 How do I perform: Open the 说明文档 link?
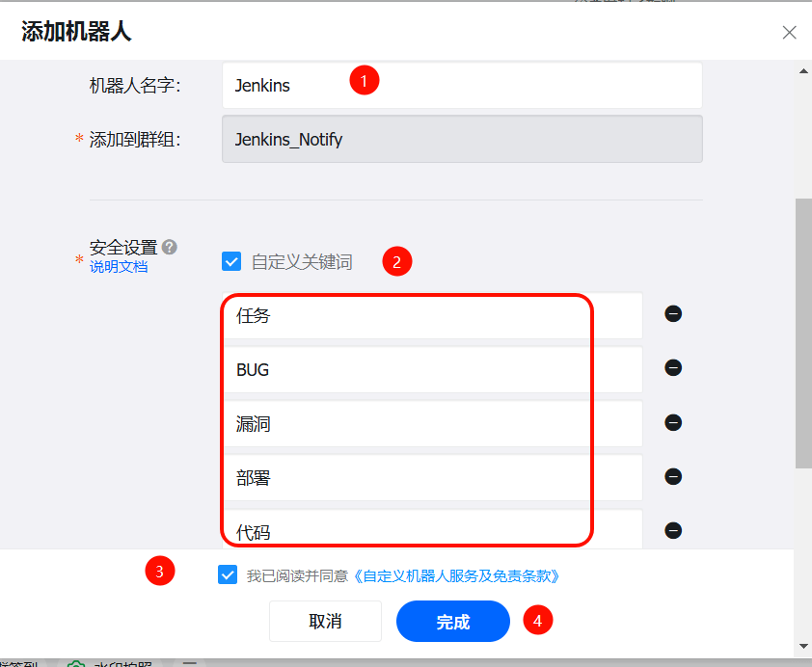[119, 267]
